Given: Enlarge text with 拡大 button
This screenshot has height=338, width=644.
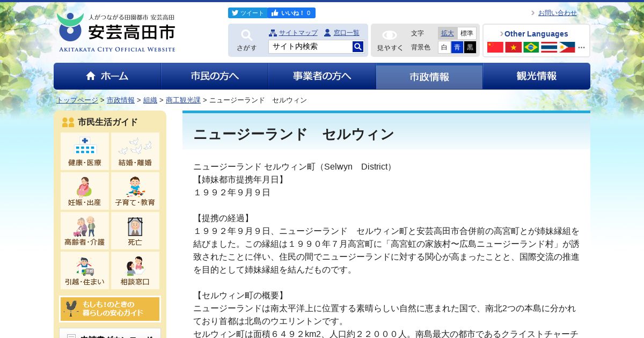Looking at the screenshot, I should (448, 33).
